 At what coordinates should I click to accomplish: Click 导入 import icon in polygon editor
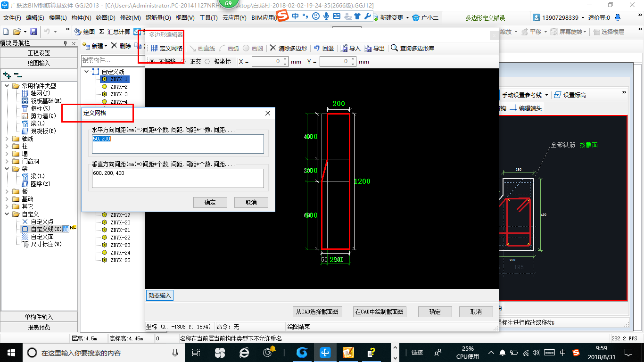tap(344, 48)
